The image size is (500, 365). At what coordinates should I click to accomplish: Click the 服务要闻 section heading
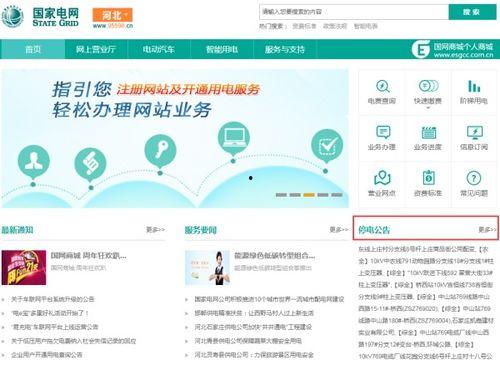pos(201,230)
